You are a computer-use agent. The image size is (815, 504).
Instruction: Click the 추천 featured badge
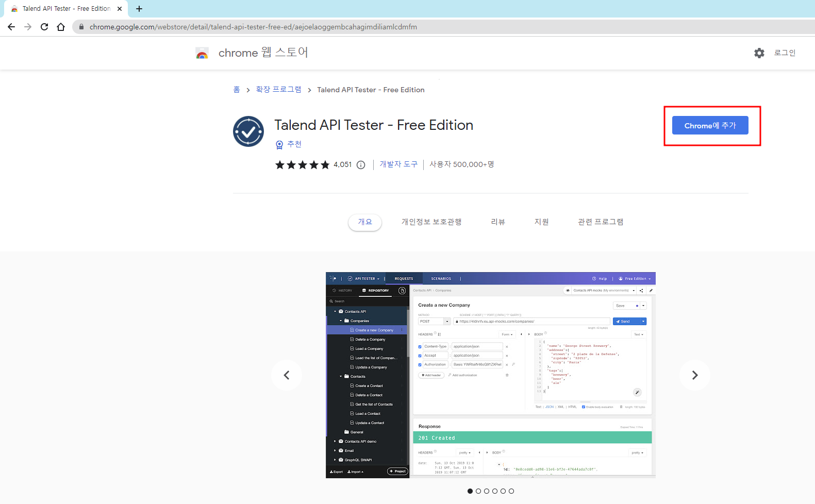[289, 144]
